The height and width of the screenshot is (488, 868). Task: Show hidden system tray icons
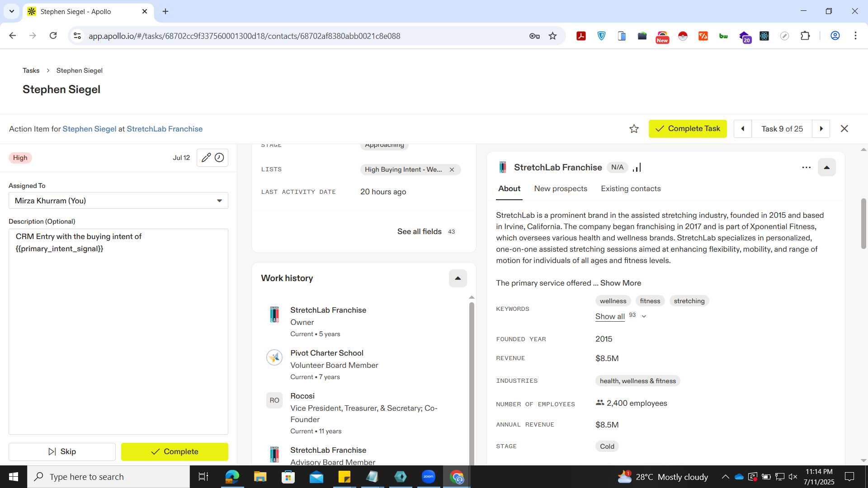(725, 477)
